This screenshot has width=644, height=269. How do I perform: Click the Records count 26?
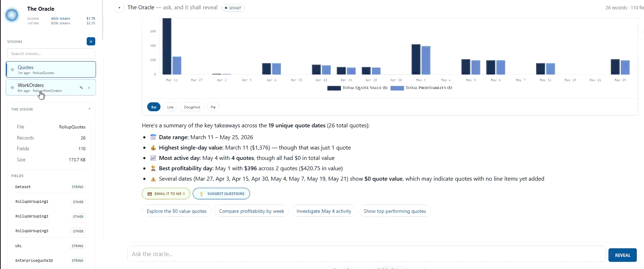[83, 138]
